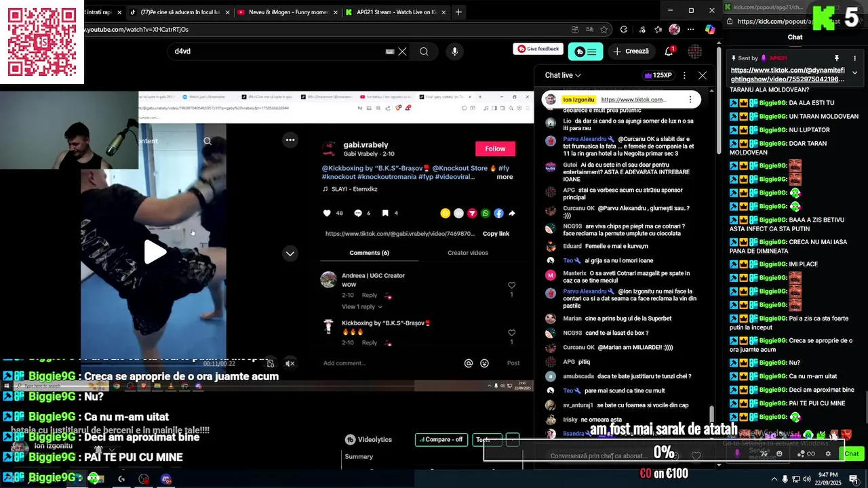Viewport: 868px width, 488px height.
Task: Search TikTok with magnifier icon in video
Action: coord(208,141)
